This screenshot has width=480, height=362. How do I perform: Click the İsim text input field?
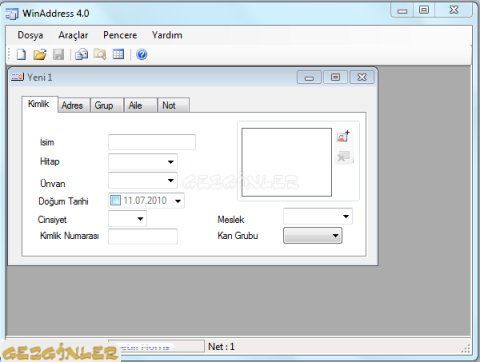click(152, 142)
